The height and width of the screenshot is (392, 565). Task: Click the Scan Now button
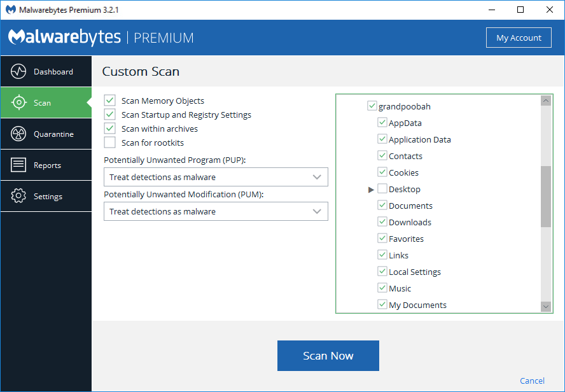coord(328,356)
